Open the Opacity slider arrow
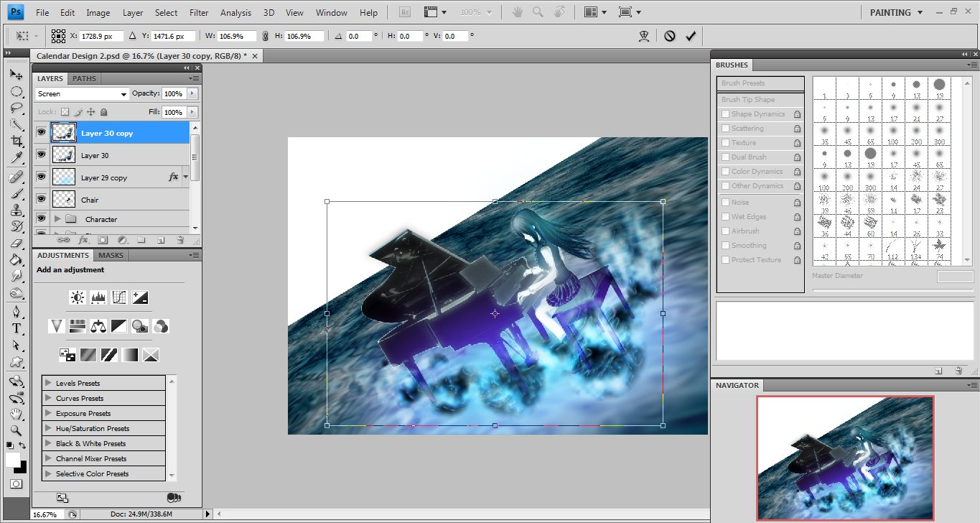Image resolution: width=980 pixels, height=523 pixels. tap(192, 93)
